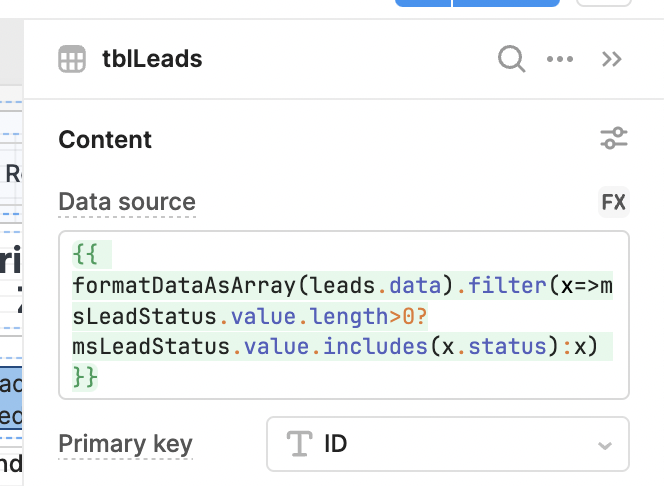The width and height of the screenshot is (664, 486).
Task: Click the wider segment of the blue split button
Action: [x=506, y=3]
